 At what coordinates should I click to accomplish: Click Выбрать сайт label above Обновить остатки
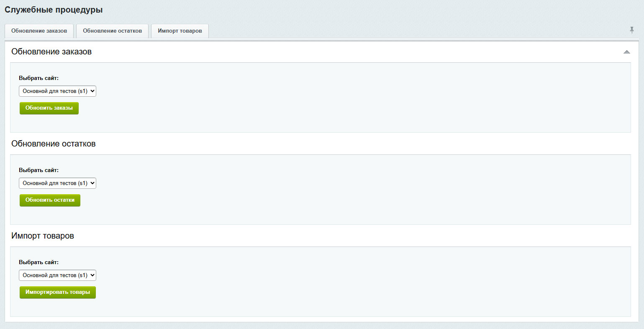pos(38,170)
